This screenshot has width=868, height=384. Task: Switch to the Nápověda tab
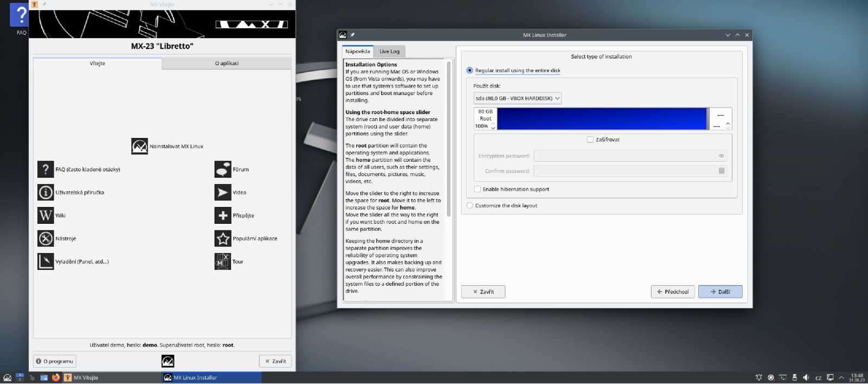coord(358,52)
